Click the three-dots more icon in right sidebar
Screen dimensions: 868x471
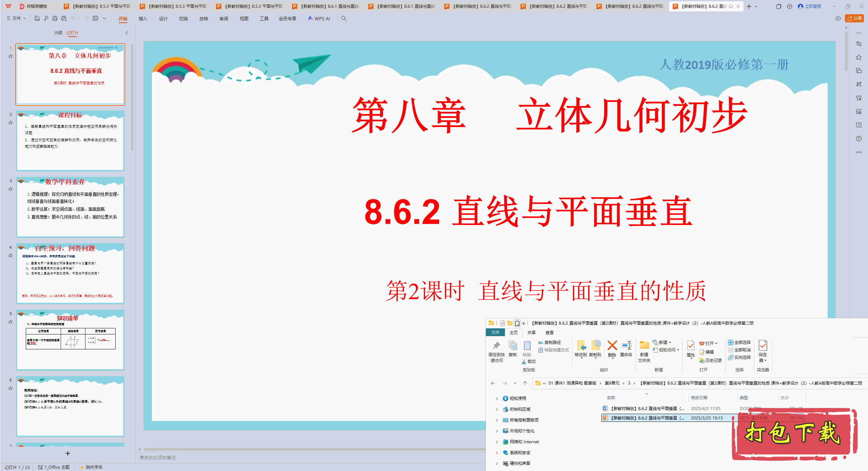pyautogui.click(x=859, y=152)
